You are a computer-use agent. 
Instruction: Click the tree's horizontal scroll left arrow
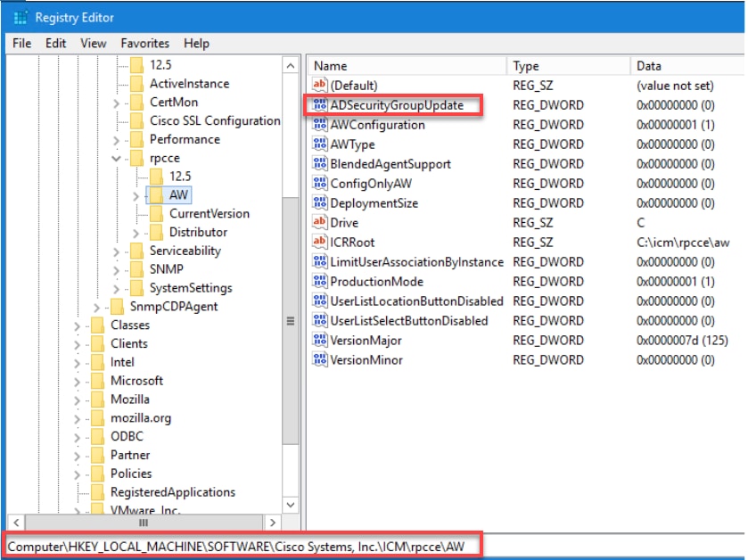(17, 523)
